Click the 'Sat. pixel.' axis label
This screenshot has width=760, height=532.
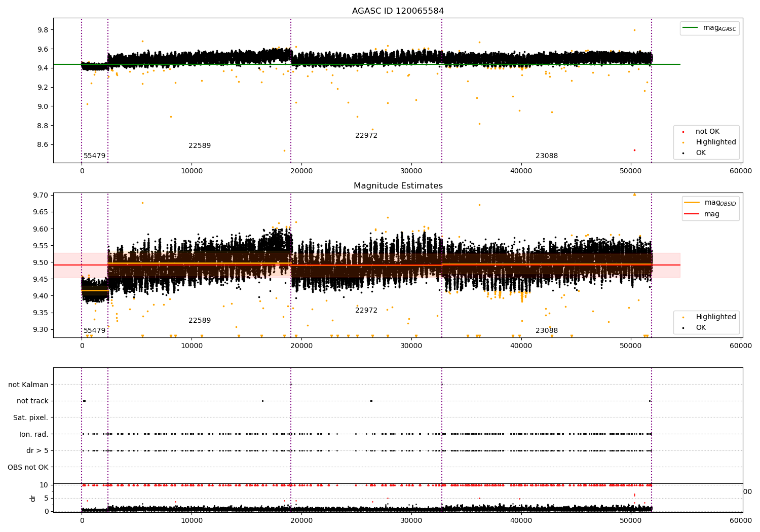click(x=30, y=418)
